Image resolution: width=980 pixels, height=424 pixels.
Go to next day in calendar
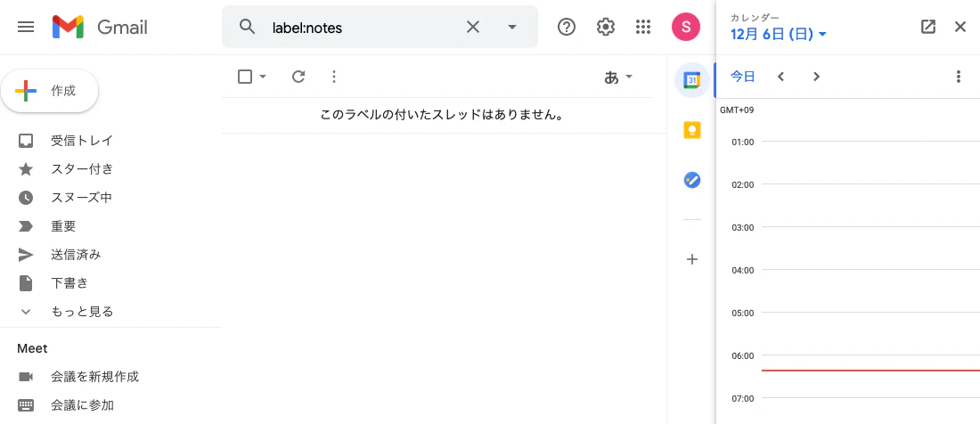coord(816,77)
